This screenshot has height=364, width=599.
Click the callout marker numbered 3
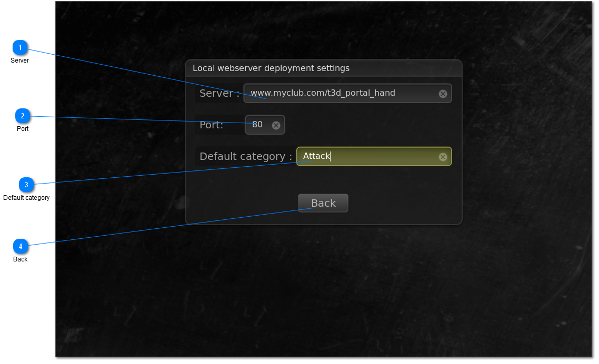coord(26,185)
